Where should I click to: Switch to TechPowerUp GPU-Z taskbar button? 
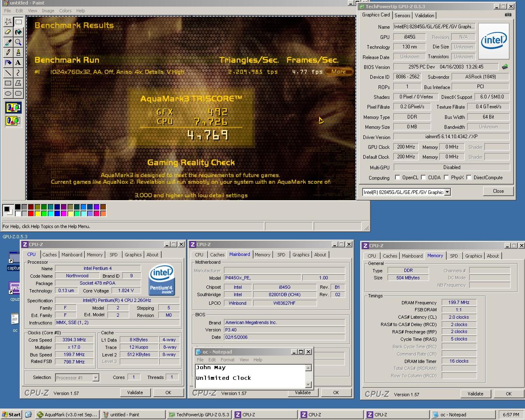(199, 415)
